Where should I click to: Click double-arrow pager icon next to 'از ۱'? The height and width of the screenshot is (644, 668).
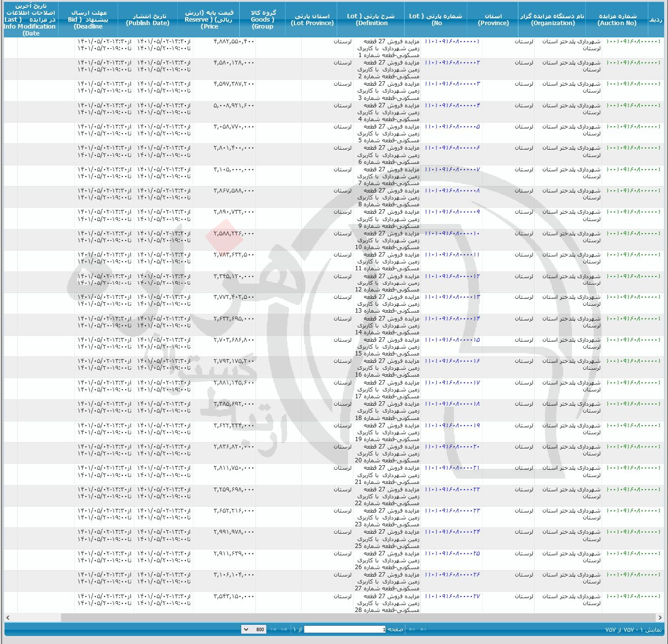[284, 629]
